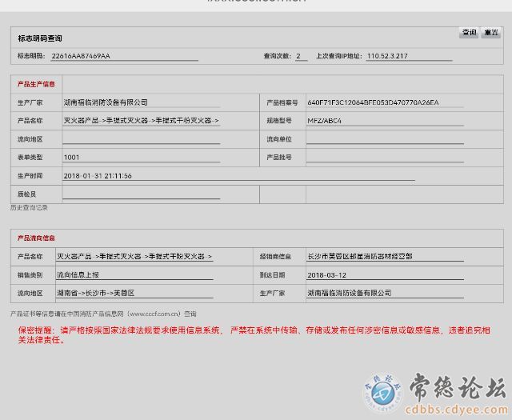Click the red 保密提醒 warning text
This screenshot has height=420, width=512.
pyautogui.click(x=254, y=335)
